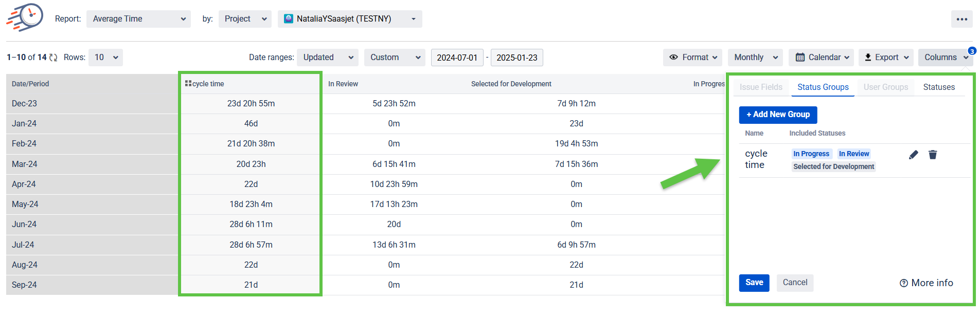This screenshot has width=980, height=318.
Task: Click the blue Columns count badge
Action: (x=972, y=51)
